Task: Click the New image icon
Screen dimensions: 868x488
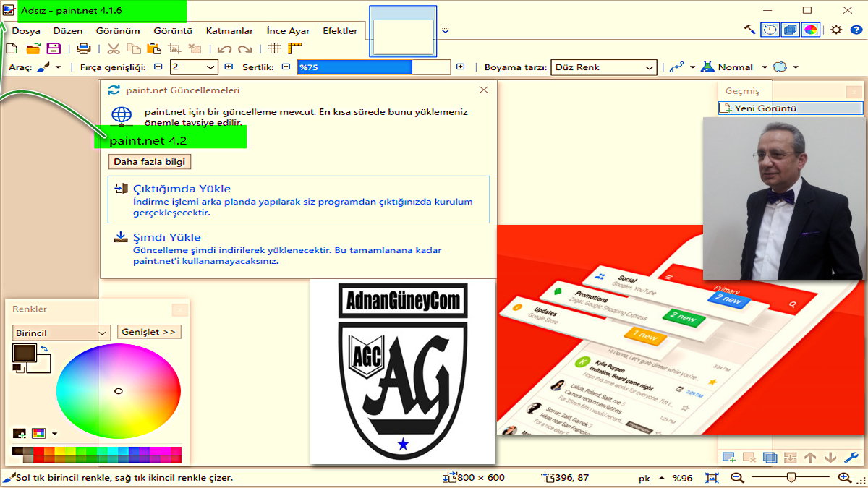Action: [12, 48]
